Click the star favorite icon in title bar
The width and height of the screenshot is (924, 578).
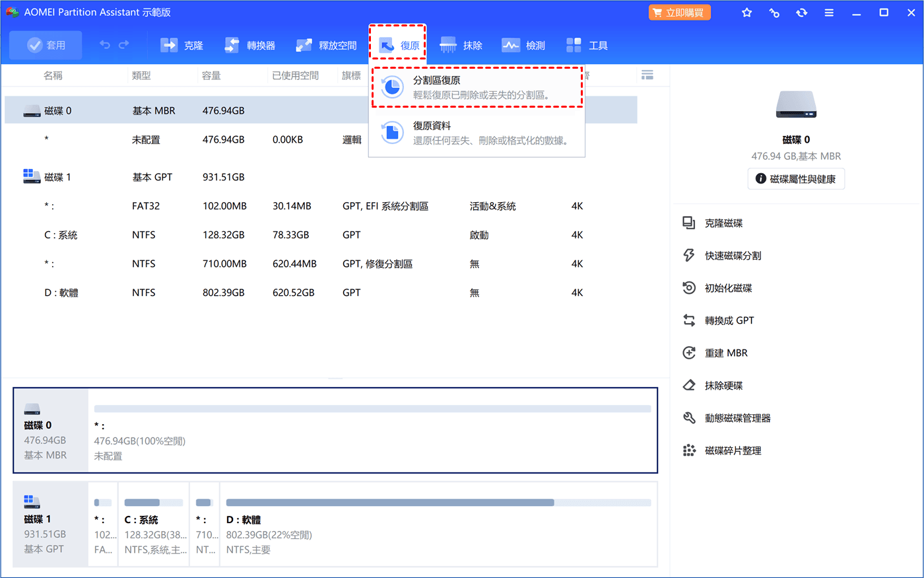(746, 13)
